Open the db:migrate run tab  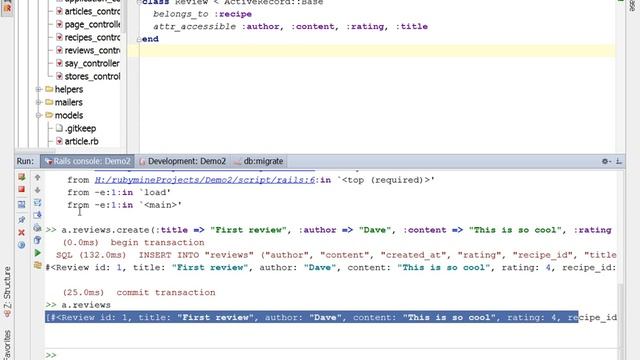[x=259, y=161]
